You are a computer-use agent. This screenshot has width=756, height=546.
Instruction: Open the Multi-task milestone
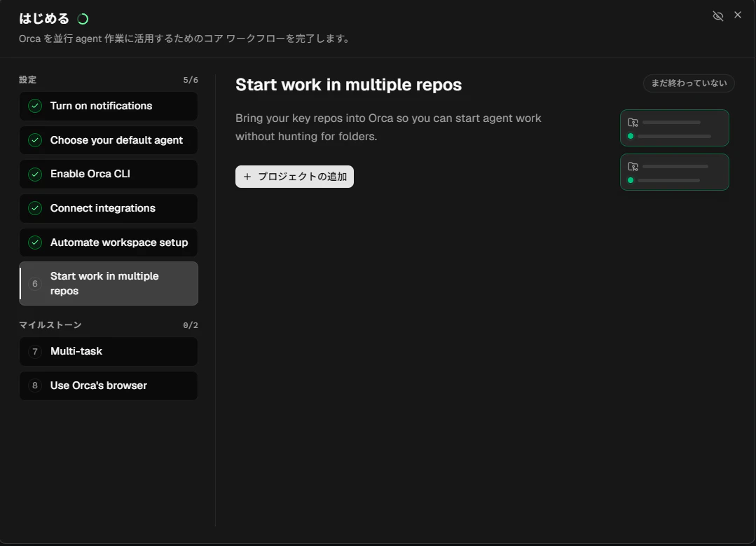point(109,352)
